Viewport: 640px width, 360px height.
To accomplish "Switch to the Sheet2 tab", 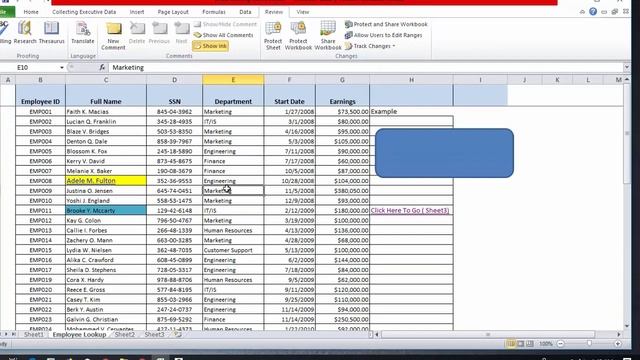I will [124, 335].
